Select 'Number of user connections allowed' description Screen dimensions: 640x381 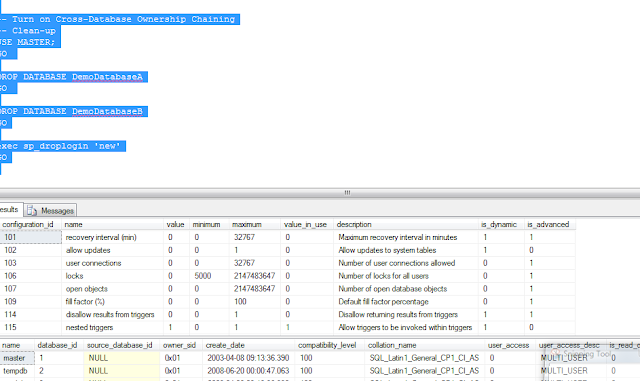tap(406, 263)
